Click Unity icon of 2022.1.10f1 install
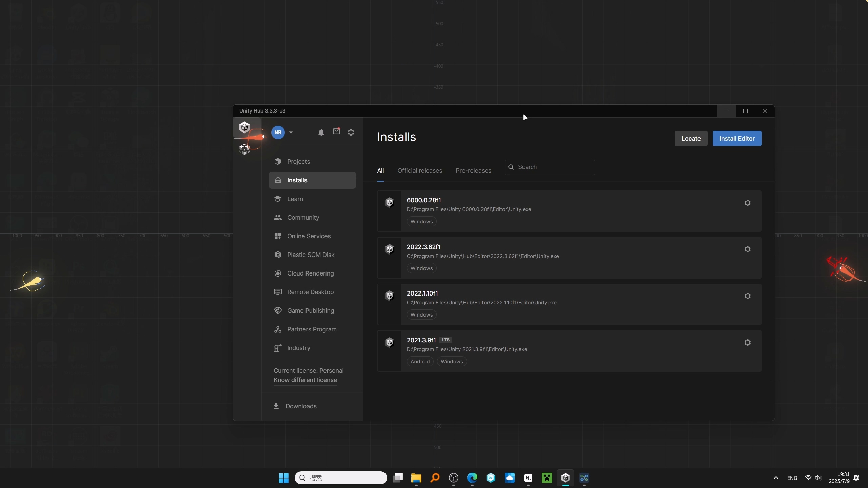The height and width of the screenshot is (488, 868). coord(389,296)
